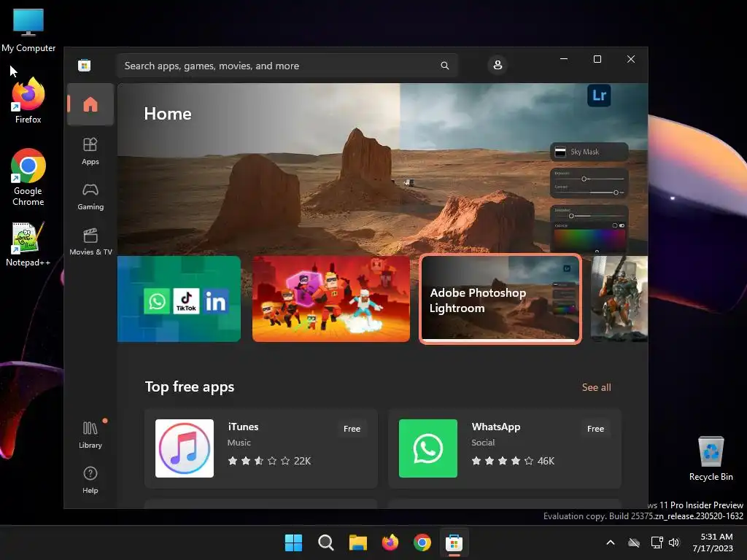Viewport: 747px width, 560px height.
Task: Open the Adobe Photoshop Lightroom card
Action: (x=500, y=299)
